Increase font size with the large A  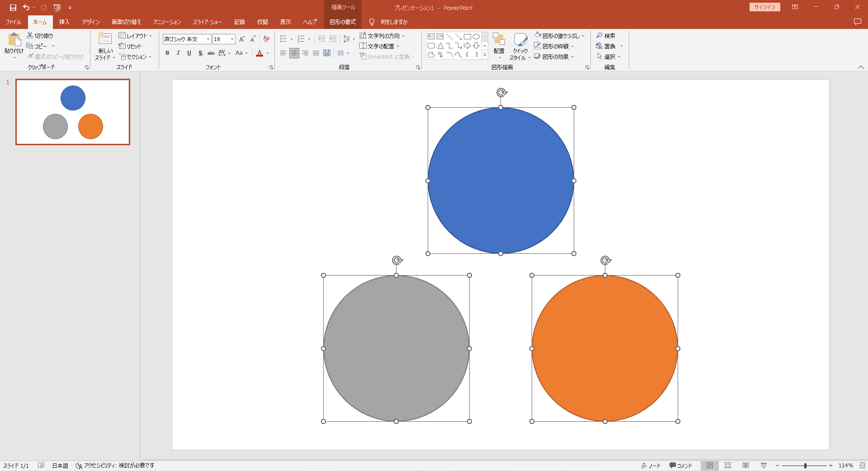pos(242,39)
